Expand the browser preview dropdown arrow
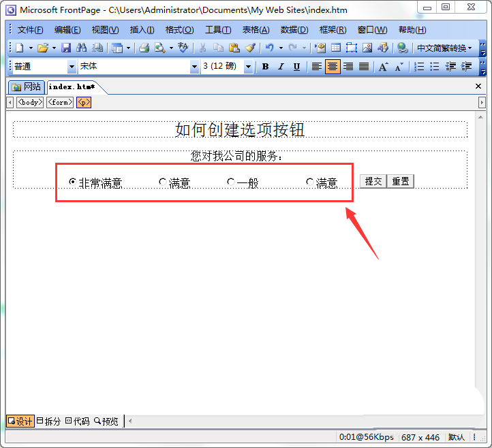This screenshot has width=492, height=448. click(x=171, y=48)
